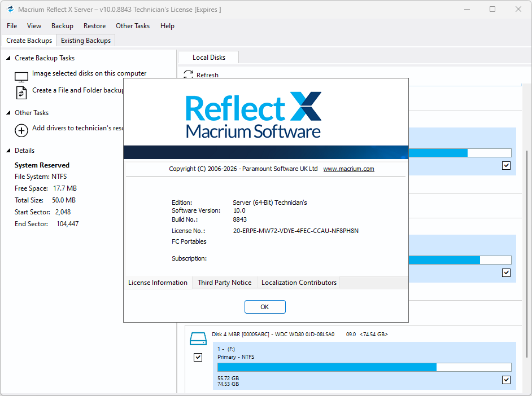The width and height of the screenshot is (532, 396).
Task: Click the Image selected disks monitor icon
Action: pyautogui.click(x=21, y=77)
